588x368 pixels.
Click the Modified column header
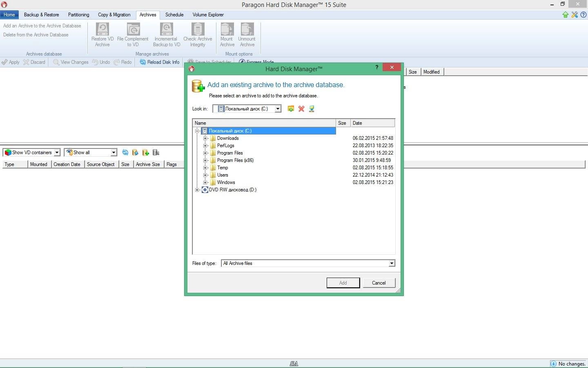click(x=432, y=72)
